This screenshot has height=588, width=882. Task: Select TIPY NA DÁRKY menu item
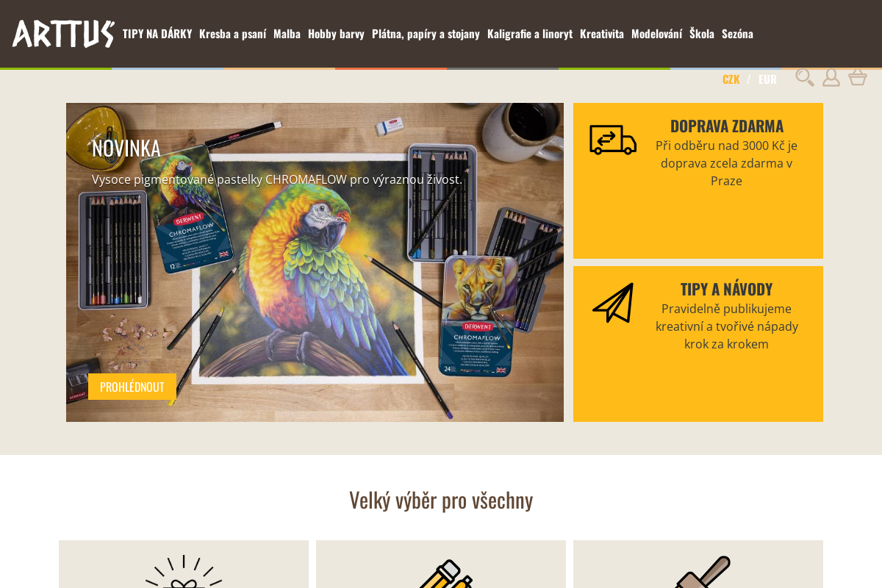click(157, 33)
